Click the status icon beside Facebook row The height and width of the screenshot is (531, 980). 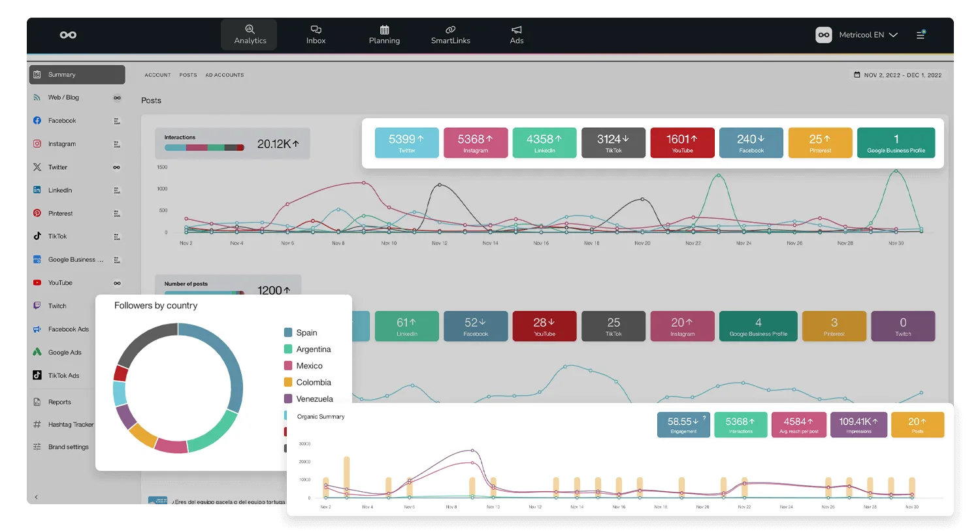(117, 121)
